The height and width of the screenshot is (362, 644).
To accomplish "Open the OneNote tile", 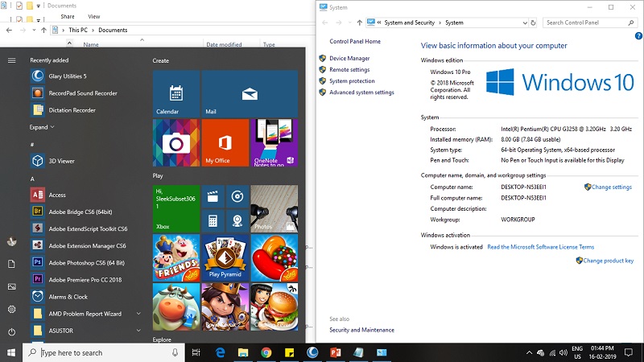I will [x=275, y=143].
